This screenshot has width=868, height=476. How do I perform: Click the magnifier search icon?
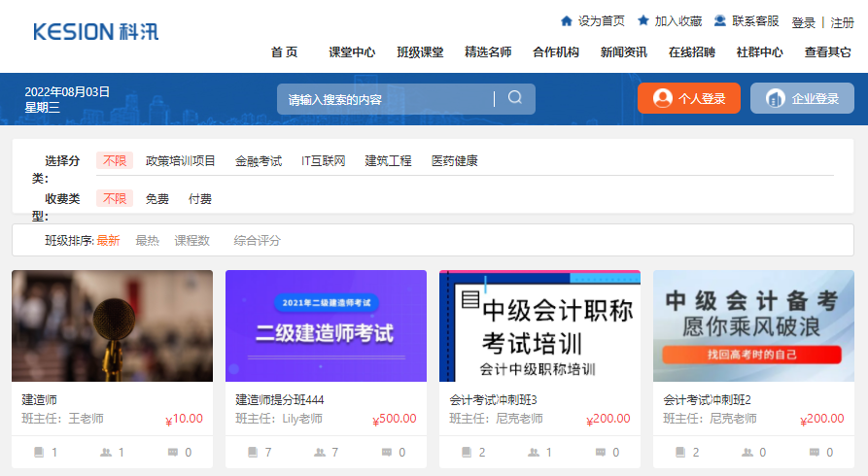(x=515, y=98)
